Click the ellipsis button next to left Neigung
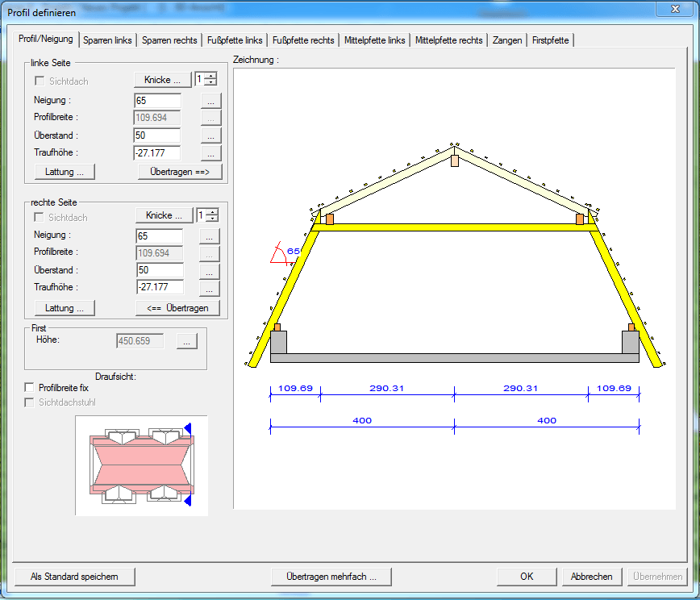The height and width of the screenshot is (600, 700). tap(210, 101)
